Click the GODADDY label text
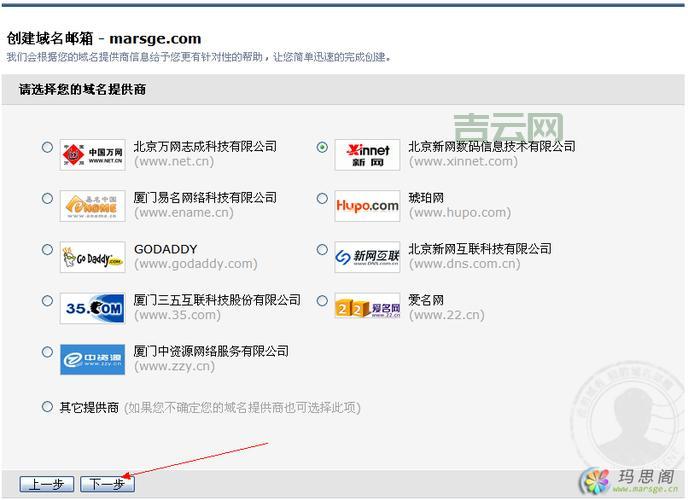This screenshot has width=688, height=500. tap(165, 249)
